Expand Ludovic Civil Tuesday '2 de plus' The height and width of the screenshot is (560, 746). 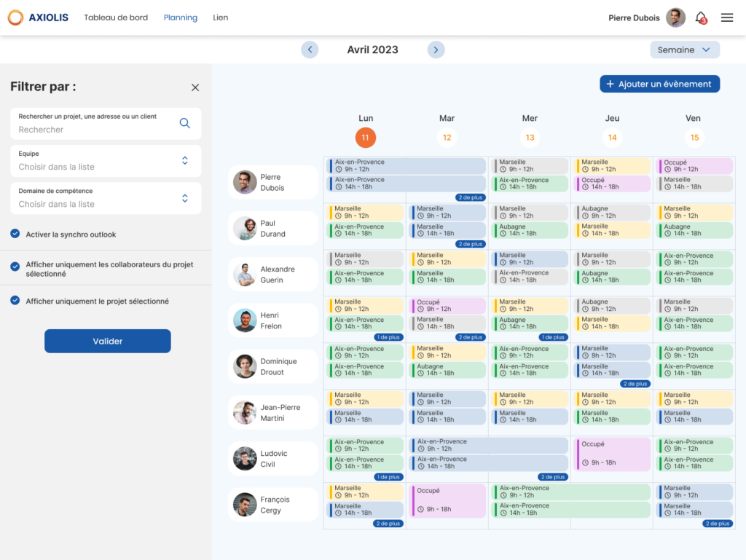coord(552,477)
